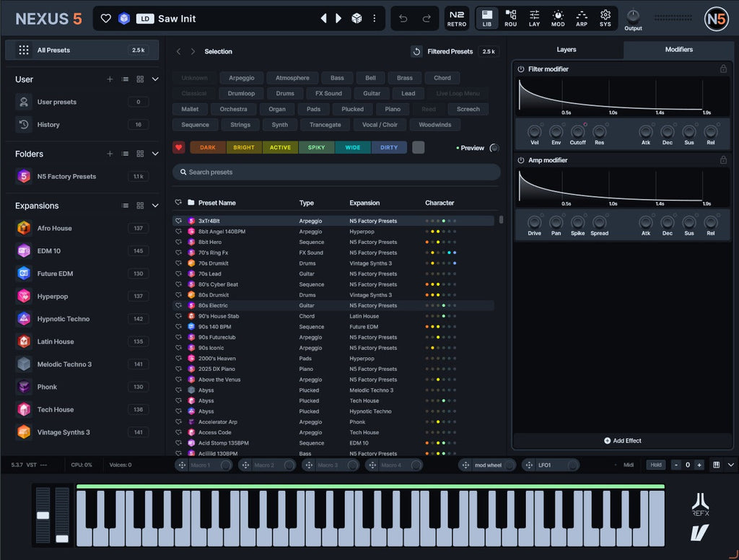Screen dimensions: 739x560
Task: Open the SYS settings gear page
Action: 605,19
